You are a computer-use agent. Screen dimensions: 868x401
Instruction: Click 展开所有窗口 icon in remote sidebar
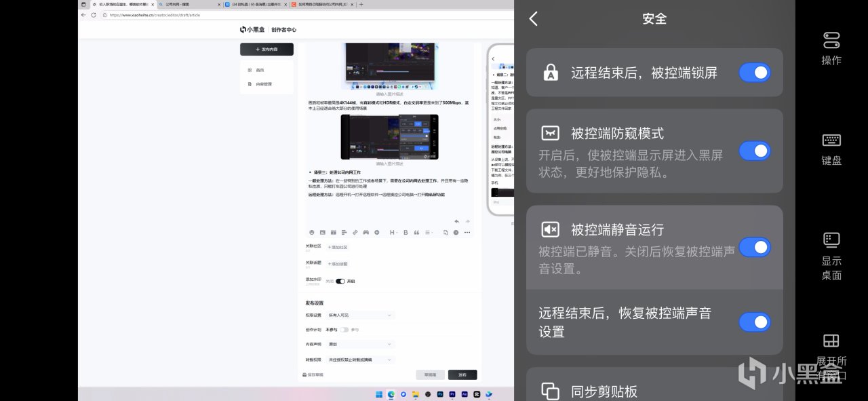[x=831, y=341]
